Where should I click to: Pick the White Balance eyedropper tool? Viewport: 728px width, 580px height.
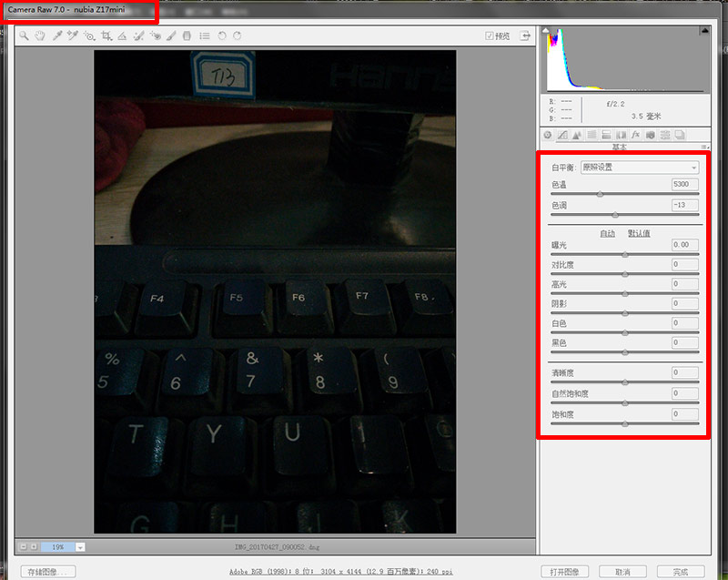[x=56, y=36]
